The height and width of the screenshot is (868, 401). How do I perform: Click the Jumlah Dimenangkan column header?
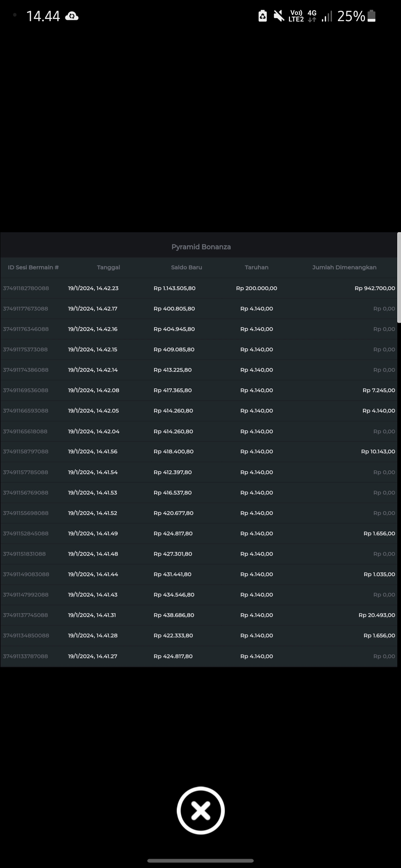344,267
